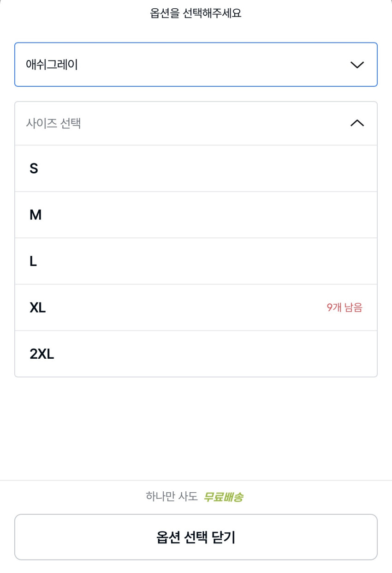
Task: Select the 2XL size option
Action: (x=42, y=354)
